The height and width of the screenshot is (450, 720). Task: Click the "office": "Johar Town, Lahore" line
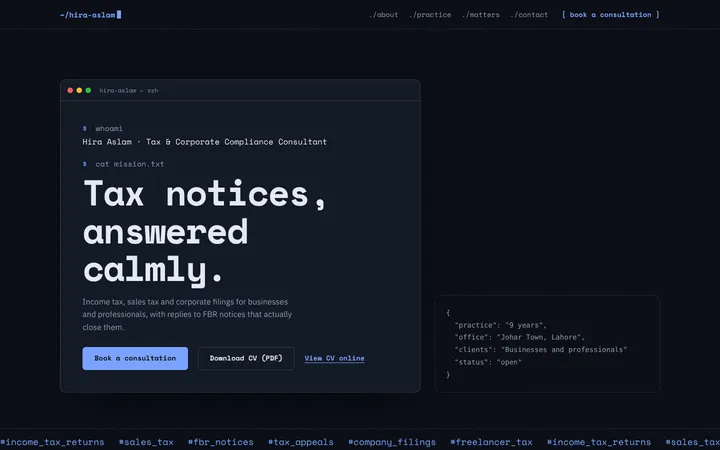(x=520, y=337)
